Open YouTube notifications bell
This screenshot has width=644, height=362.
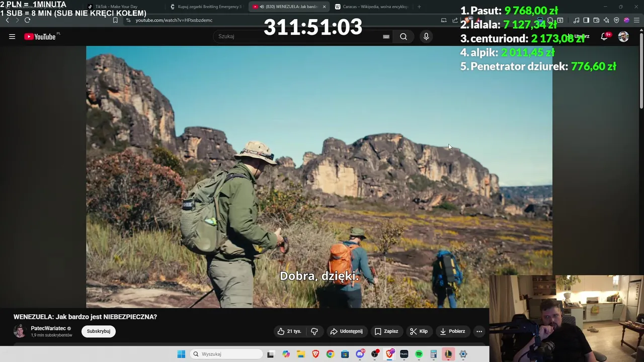click(x=604, y=36)
